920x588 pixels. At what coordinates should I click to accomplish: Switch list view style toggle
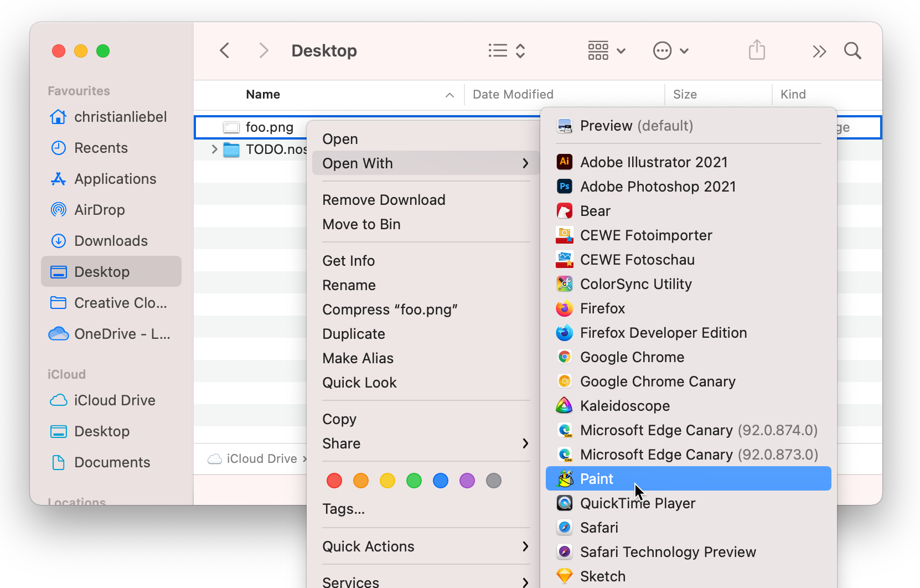[x=506, y=51]
